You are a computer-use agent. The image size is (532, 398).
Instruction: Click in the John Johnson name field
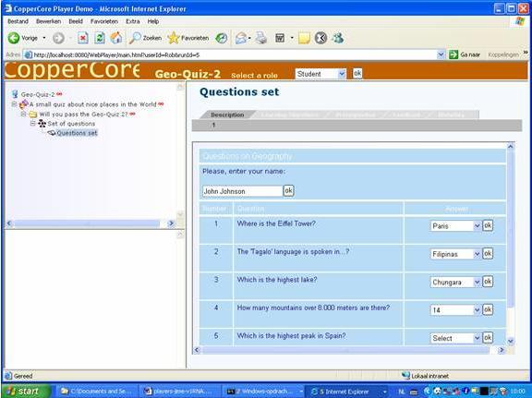point(242,191)
